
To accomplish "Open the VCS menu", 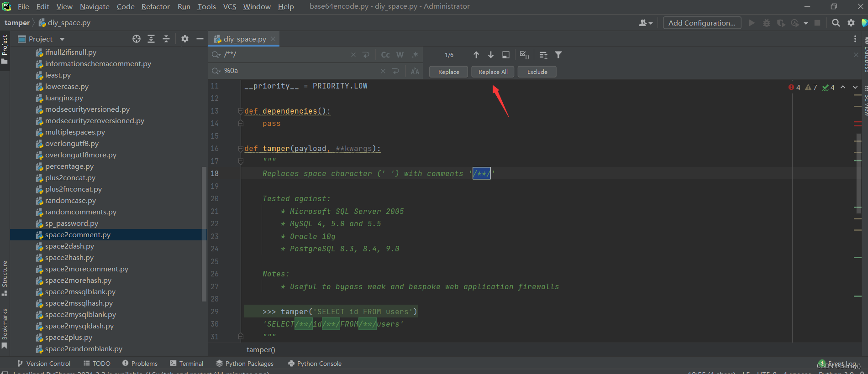I will 230,6.
